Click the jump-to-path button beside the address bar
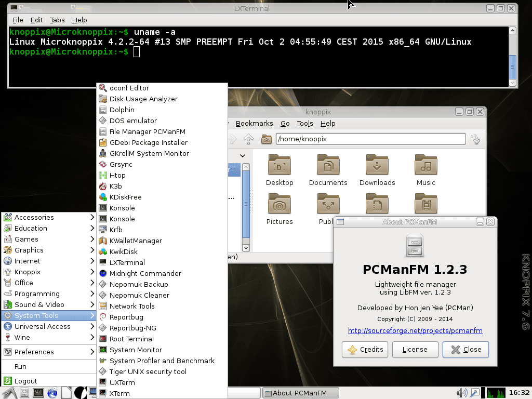Screen dimensions: 532x399 point(476,139)
